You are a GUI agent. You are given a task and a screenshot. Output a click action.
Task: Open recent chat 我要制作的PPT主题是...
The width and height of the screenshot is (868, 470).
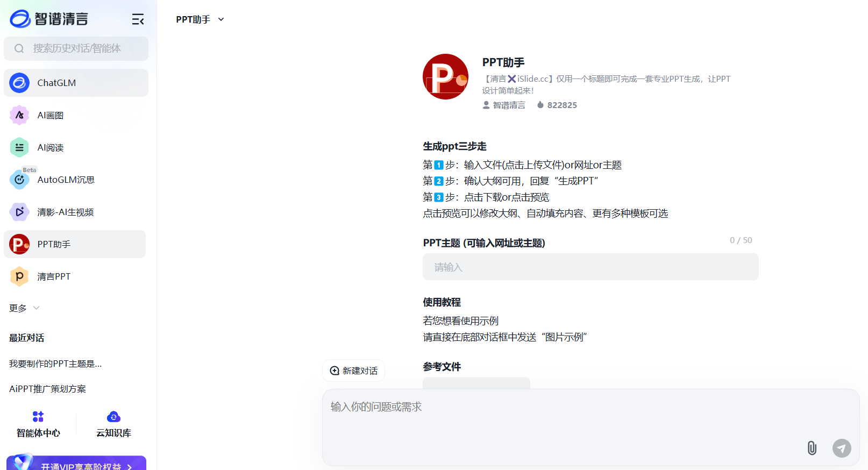point(55,364)
